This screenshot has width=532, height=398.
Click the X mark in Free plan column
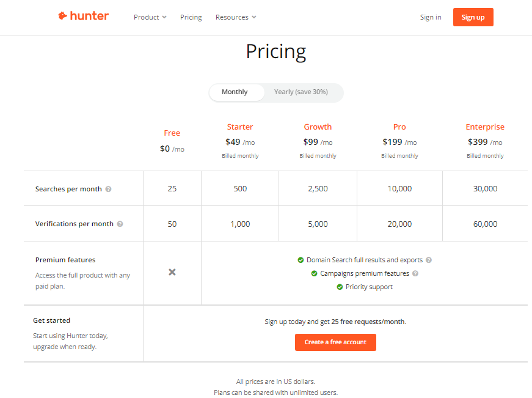[x=172, y=272]
